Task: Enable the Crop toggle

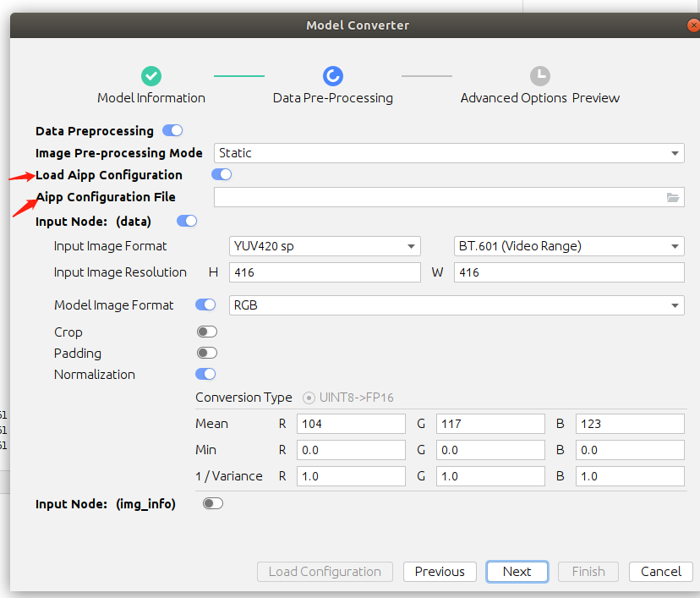Action: pyautogui.click(x=206, y=332)
